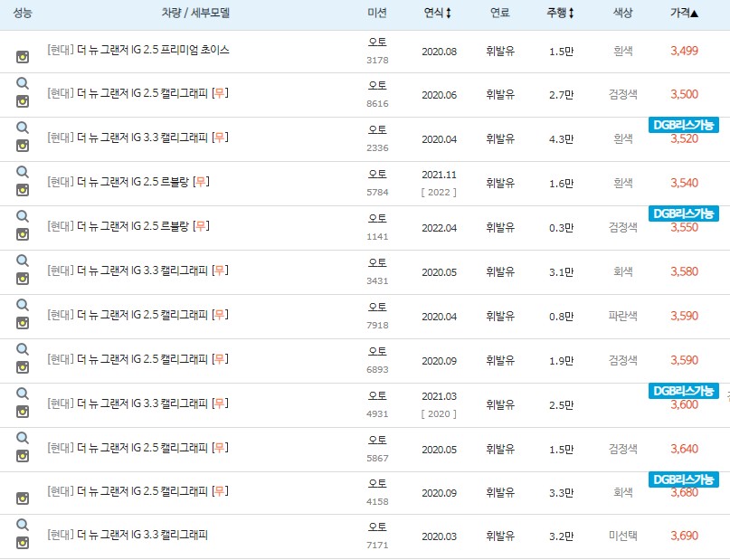730x560 pixels.
Task: Open 2.5 캘리그래피 listing priced 3,500
Action: pos(137,93)
